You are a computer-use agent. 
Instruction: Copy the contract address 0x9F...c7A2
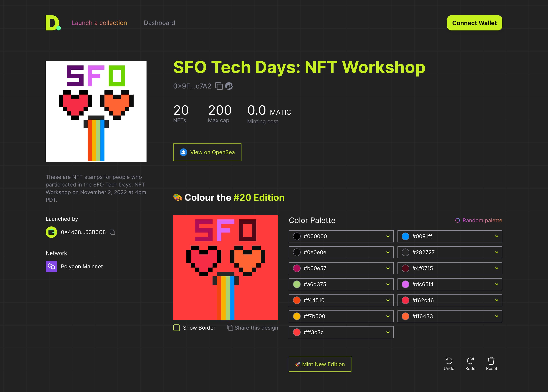pyautogui.click(x=219, y=86)
